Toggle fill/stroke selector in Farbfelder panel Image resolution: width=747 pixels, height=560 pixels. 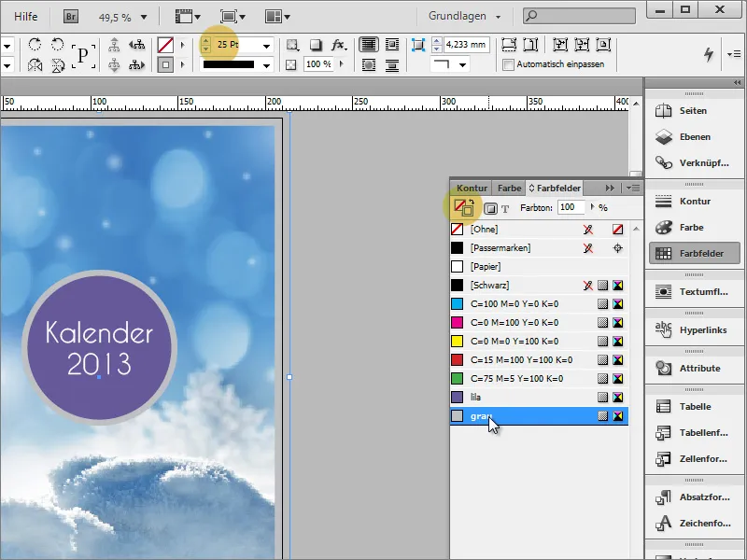click(x=463, y=207)
